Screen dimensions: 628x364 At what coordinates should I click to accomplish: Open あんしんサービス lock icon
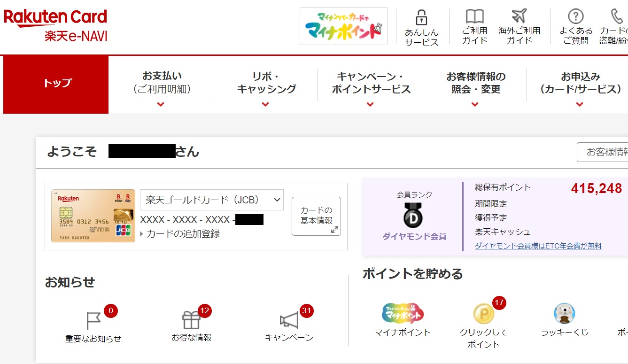click(421, 17)
